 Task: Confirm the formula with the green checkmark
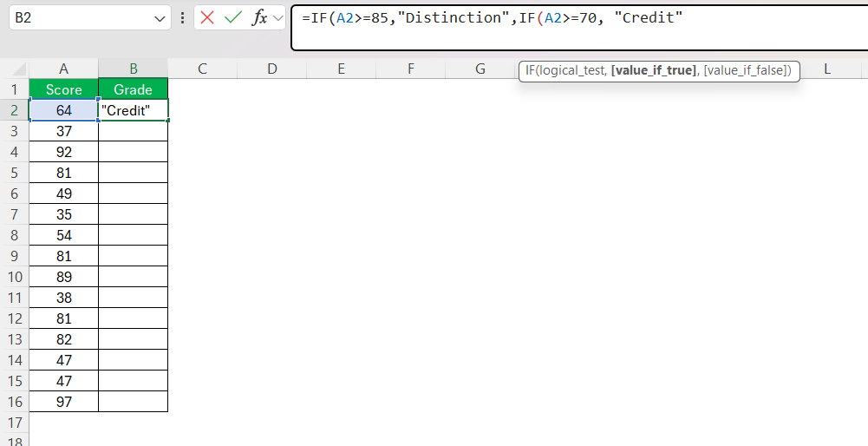pos(233,17)
